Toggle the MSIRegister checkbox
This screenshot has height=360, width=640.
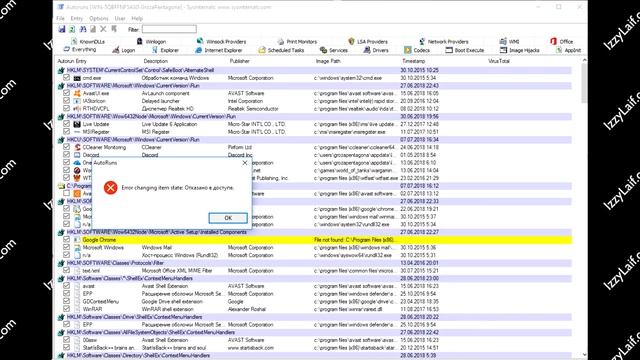(67, 132)
